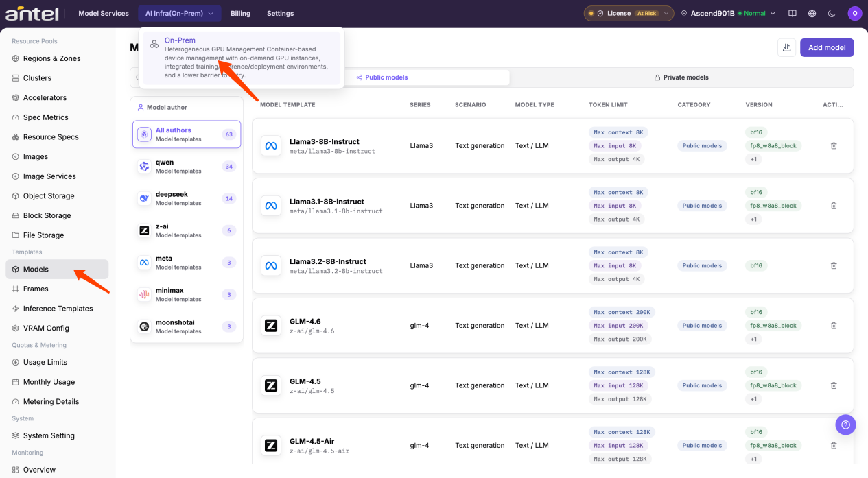Expand +1 versions for GLM-4.5
Screen dimensions: 868x478
753,399
